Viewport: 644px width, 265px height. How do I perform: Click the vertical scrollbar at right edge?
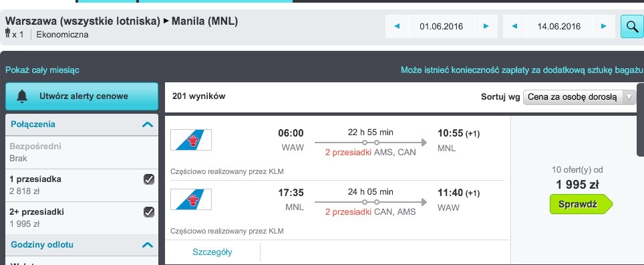(640, 119)
